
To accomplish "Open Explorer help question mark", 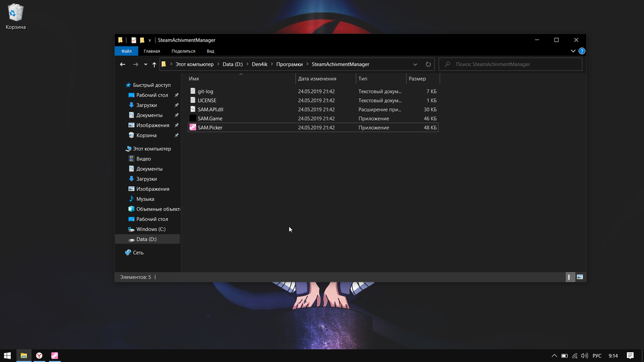I will (582, 51).
